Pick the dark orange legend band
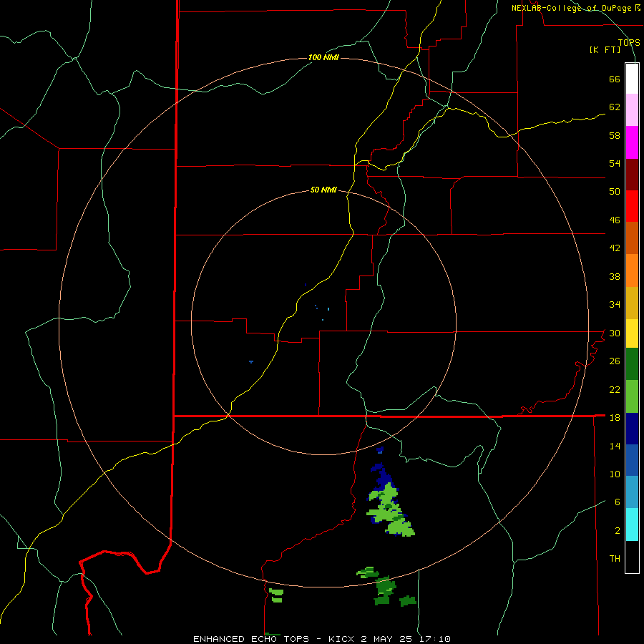The image size is (644, 644). [632, 238]
